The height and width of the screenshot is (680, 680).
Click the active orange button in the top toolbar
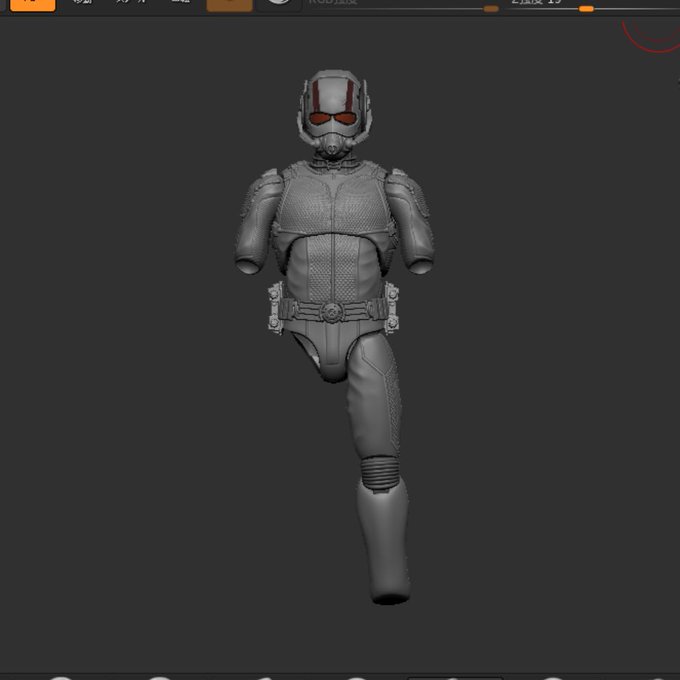(33, 5)
